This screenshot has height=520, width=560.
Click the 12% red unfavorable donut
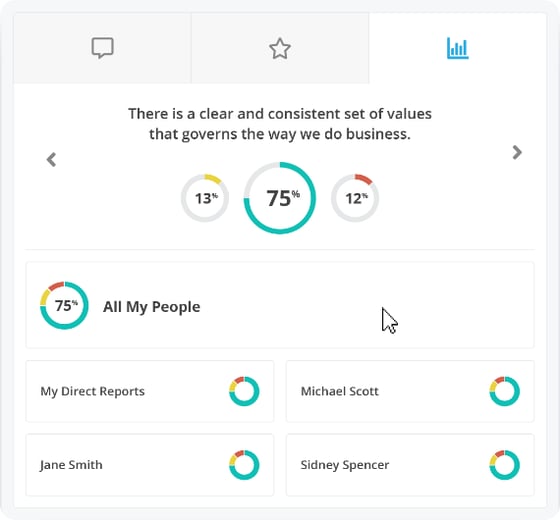pos(355,198)
